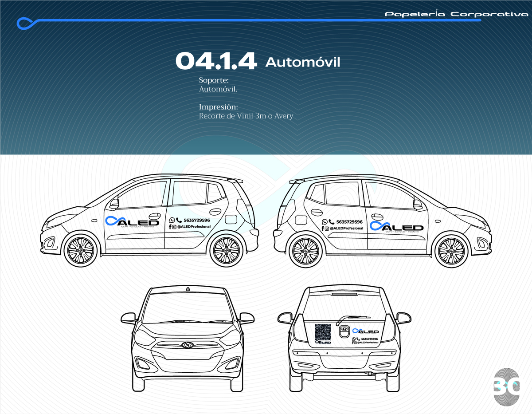Click the phone icon on the right-facing car
Image resolution: width=532 pixels, height=414 pixels.
(x=331, y=222)
